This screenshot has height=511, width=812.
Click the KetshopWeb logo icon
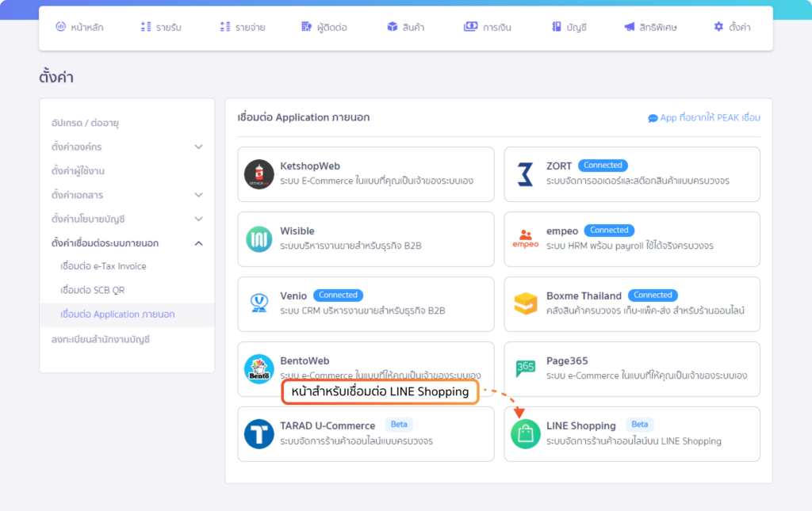point(259,174)
